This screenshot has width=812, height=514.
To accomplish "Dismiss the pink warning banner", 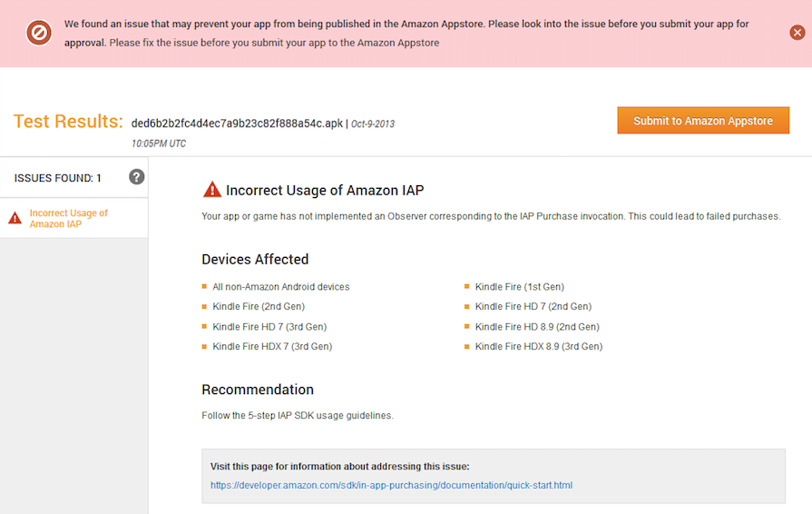I will (797, 33).
